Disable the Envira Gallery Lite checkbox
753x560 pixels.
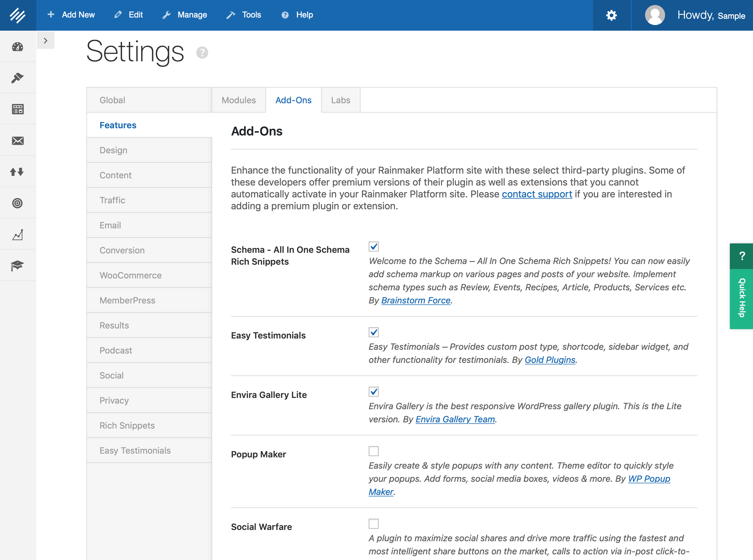374,392
